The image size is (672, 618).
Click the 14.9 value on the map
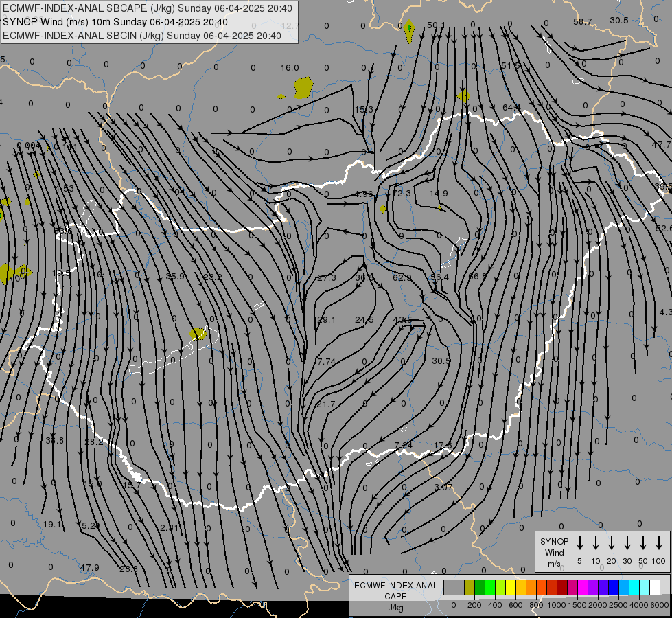pos(439,194)
